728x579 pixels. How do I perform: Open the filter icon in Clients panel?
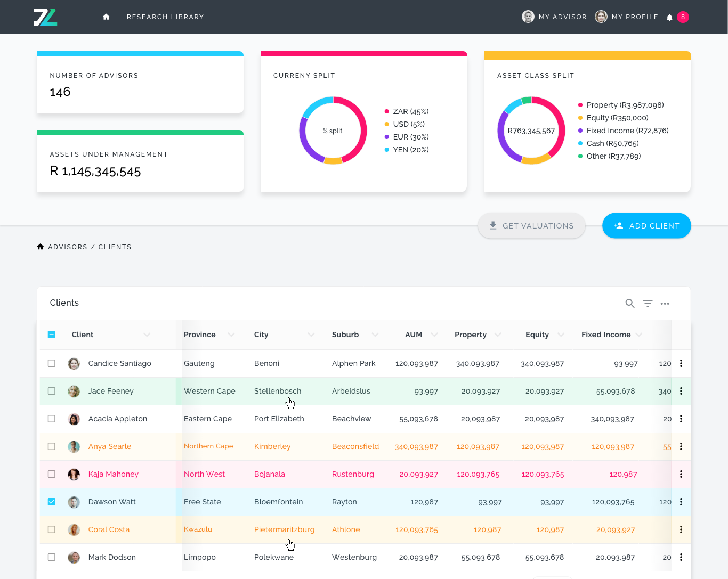point(648,304)
